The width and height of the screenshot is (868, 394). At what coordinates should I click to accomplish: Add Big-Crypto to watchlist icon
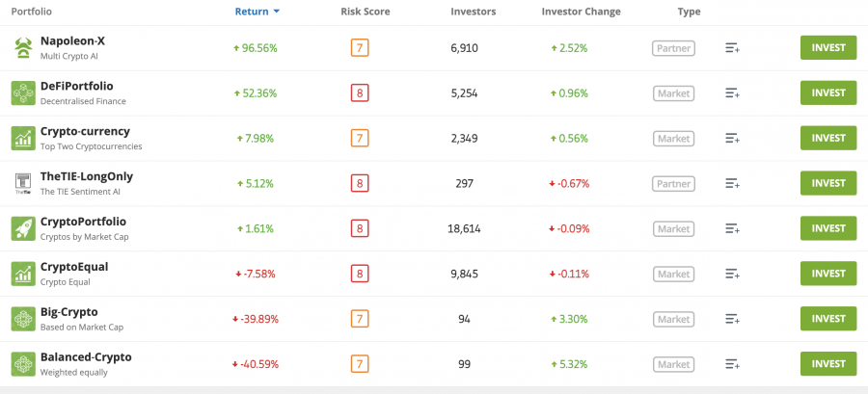point(732,319)
